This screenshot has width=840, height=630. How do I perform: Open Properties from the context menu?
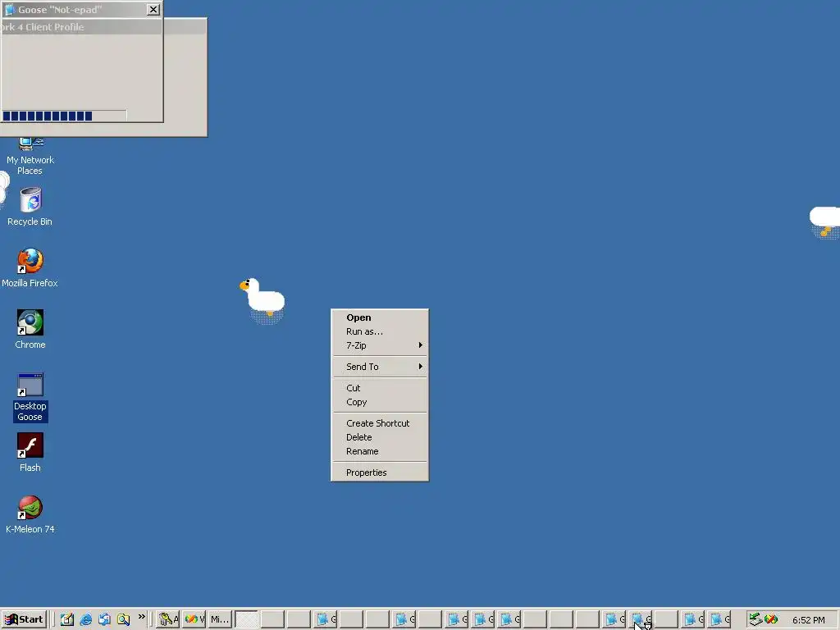pos(380,472)
